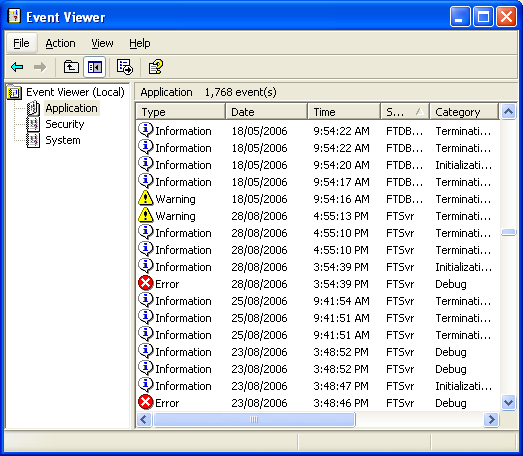Select the Security log in tree
523x456 pixels.
tap(65, 124)
